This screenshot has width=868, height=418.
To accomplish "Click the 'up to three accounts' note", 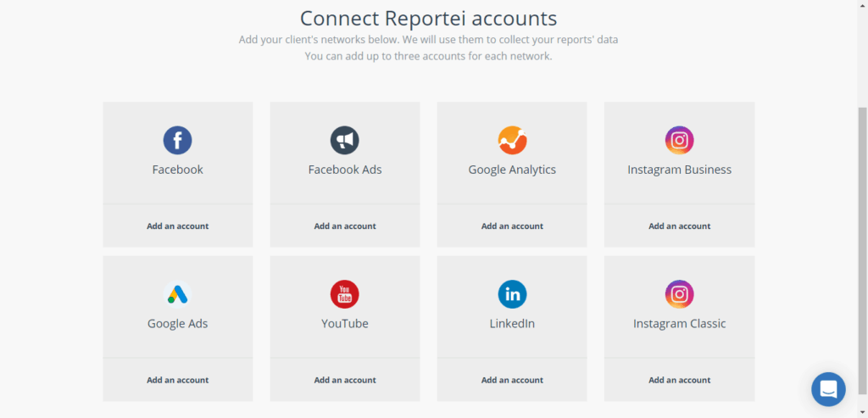I will click(428, 56).
